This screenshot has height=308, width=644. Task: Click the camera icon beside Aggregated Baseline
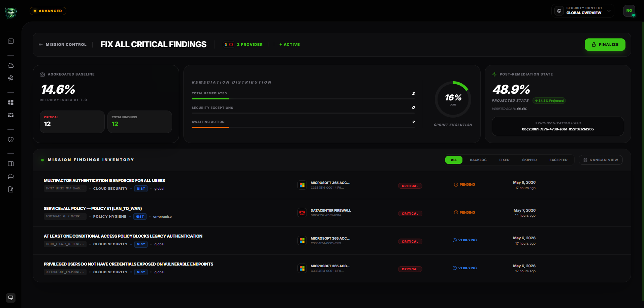pyautogui.click(x=42, y=74)
